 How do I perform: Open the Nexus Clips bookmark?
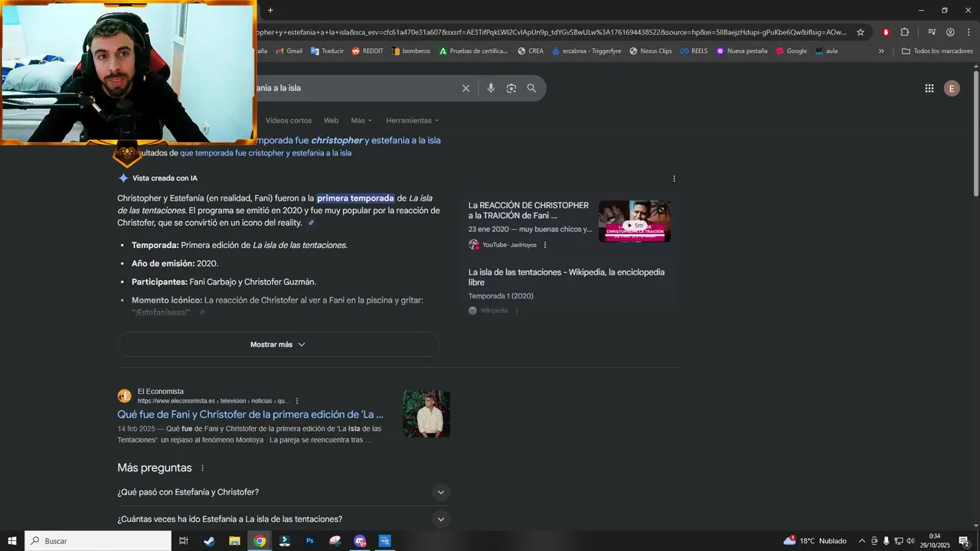click(x=651, y=51)
